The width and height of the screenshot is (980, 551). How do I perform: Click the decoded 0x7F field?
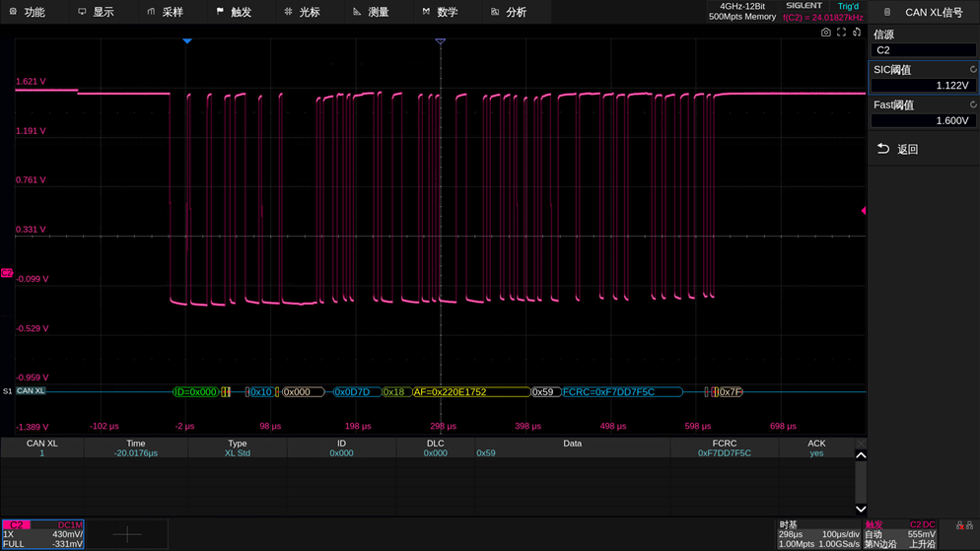[730, 391]
